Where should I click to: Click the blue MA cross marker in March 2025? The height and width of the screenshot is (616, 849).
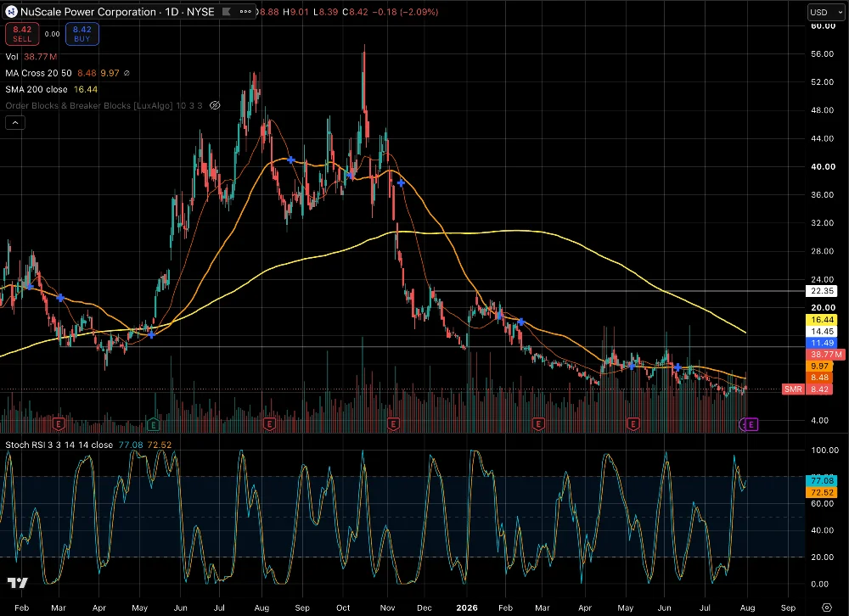point(60,298)
